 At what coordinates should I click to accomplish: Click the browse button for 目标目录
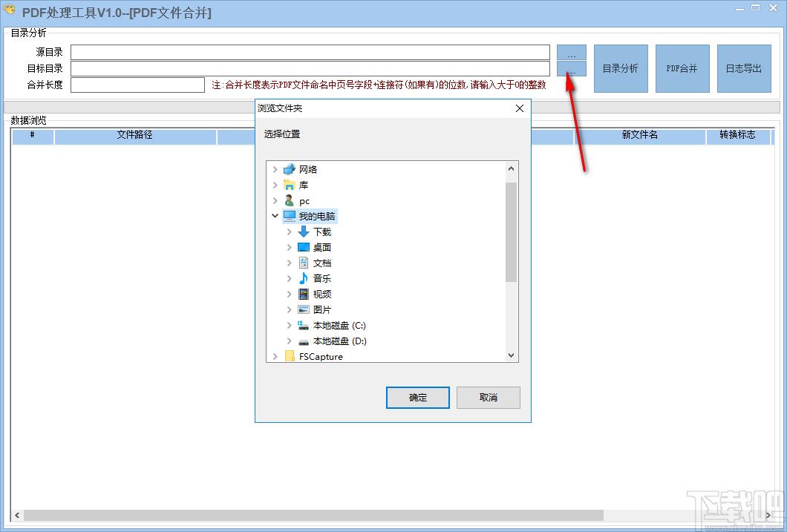coord(571,69)
